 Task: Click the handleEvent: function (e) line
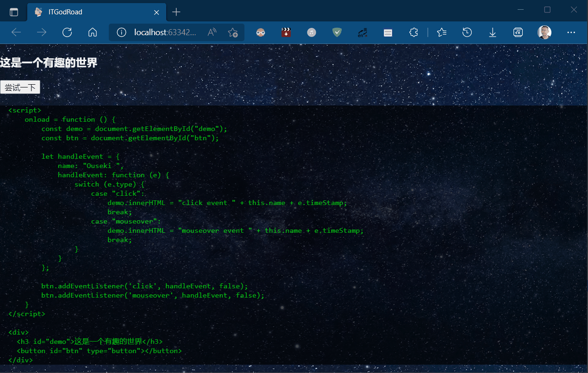coord(114,175)
